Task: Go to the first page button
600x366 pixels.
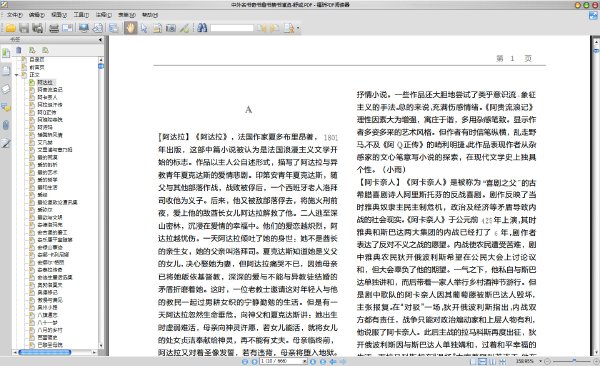Action: (245, 361)
